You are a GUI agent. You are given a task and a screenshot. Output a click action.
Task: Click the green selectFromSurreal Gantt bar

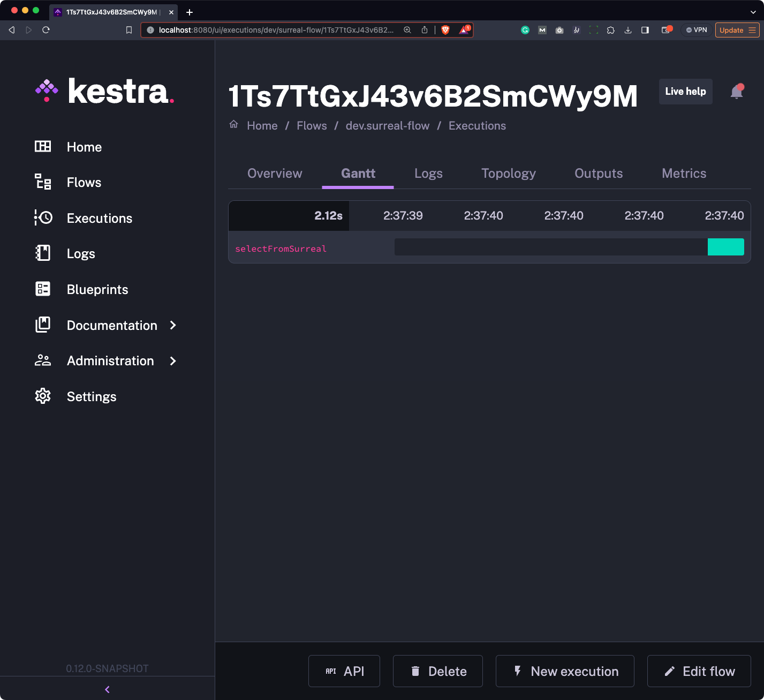725,247
